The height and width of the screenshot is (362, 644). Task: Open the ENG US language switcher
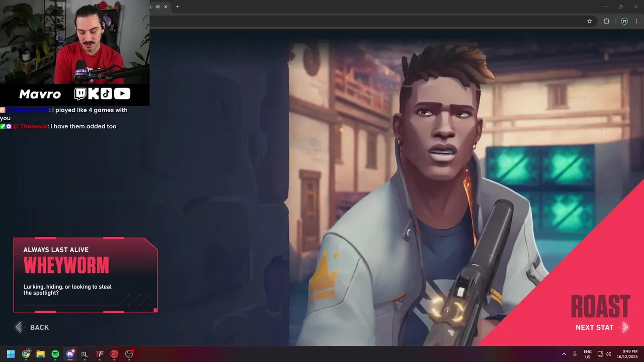(x=588, y=354)
